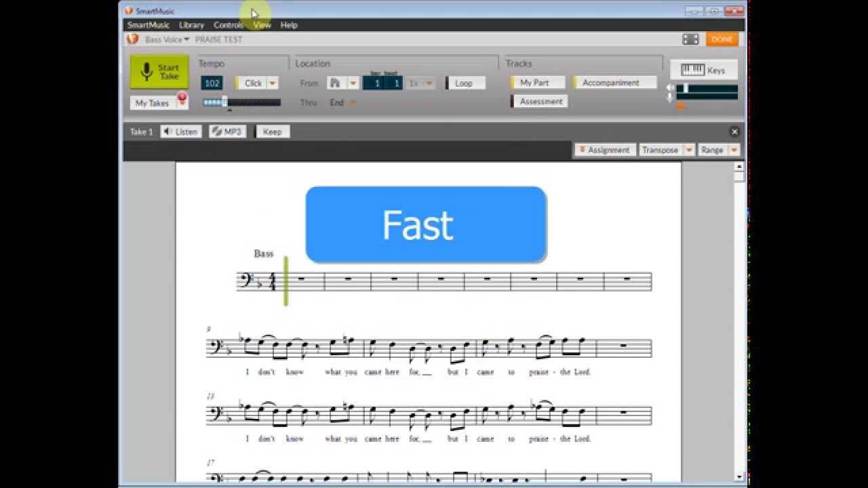Click the PRAISE TEST title text
This screenshot has width=868, height=488.
click(218, 39)
